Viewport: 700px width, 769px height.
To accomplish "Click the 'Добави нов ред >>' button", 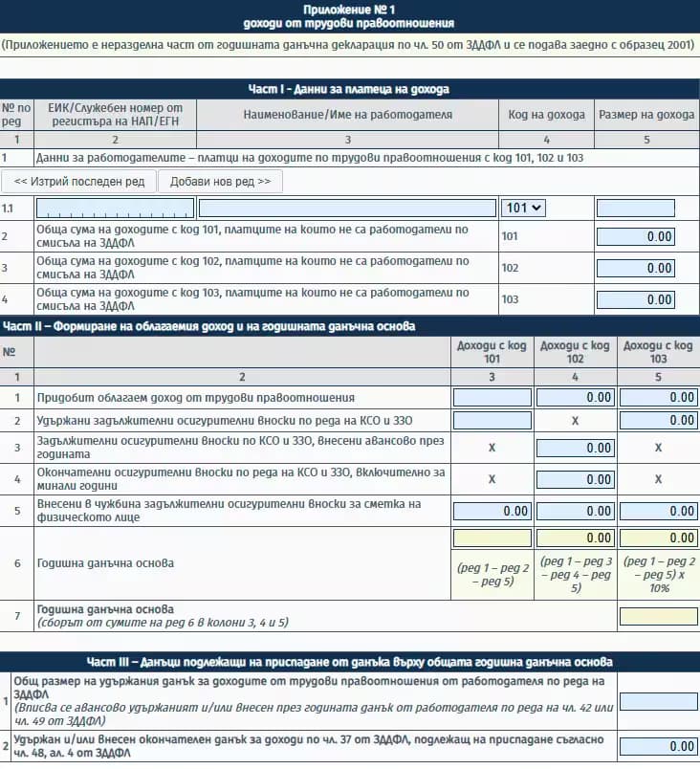I will tap(220, 181).
